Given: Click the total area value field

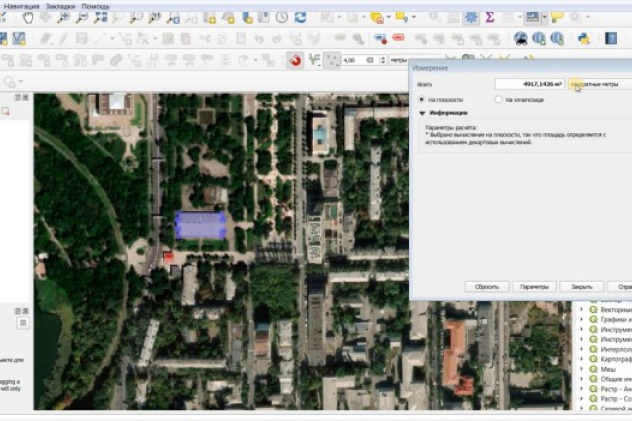Looking at the screenshot, I should [530, 85].
